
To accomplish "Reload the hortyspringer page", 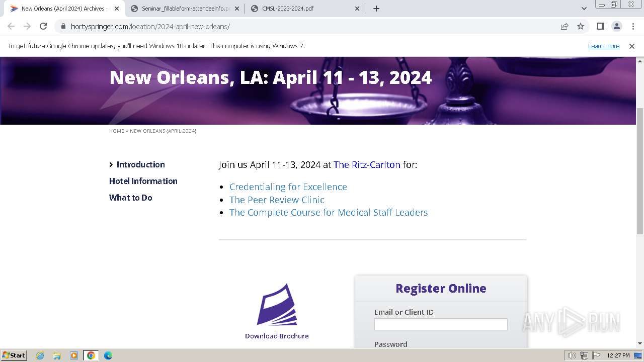I will pyautogui.click(x=43, y=27).
